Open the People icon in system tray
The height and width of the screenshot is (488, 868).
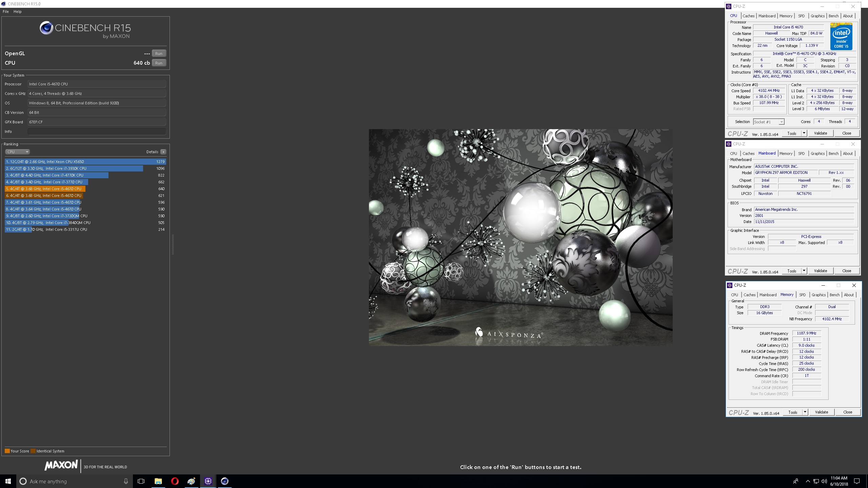796,481
